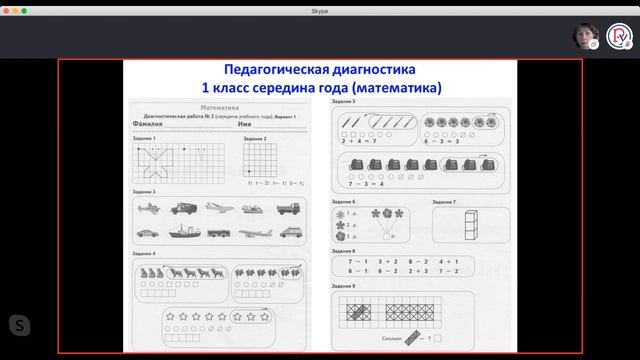Click the stacked cubes figure in Задание 7

[x=471, y=225]
